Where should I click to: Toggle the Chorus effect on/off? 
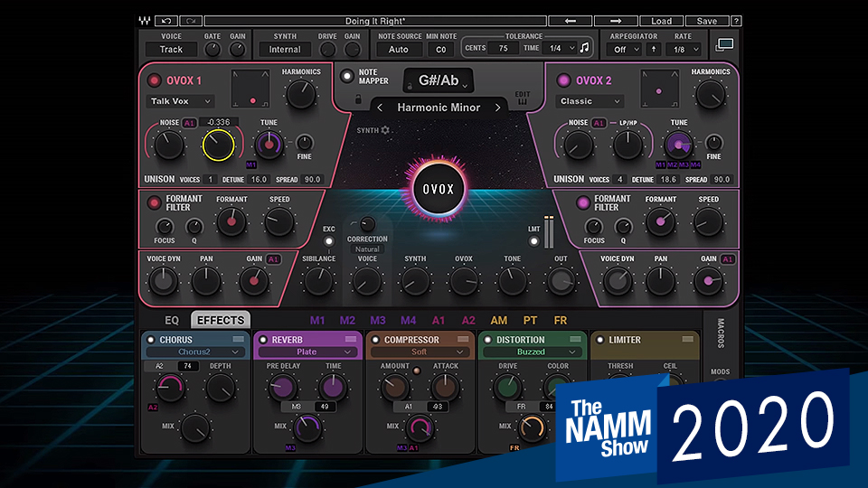click(151, 340)
